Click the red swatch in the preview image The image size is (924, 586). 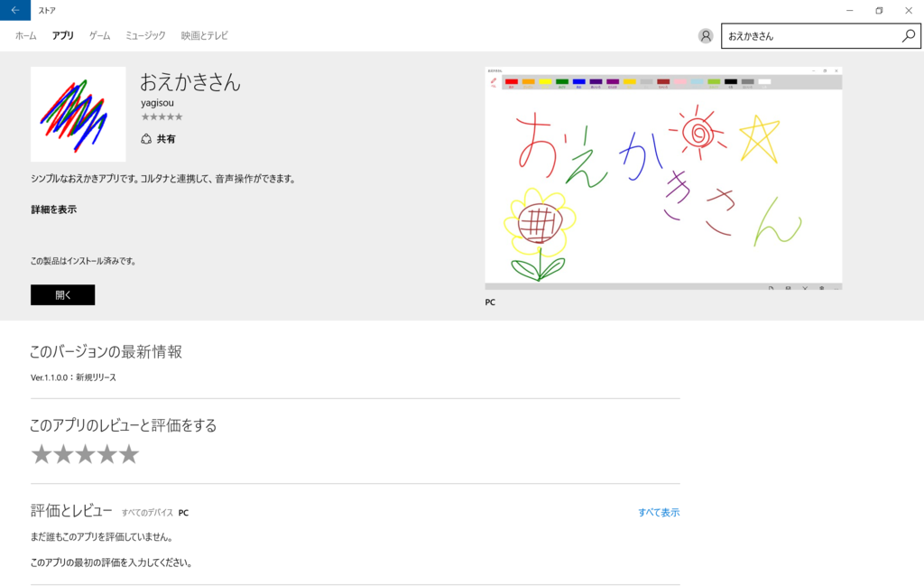pyautogui.click(x=513, y=80)
